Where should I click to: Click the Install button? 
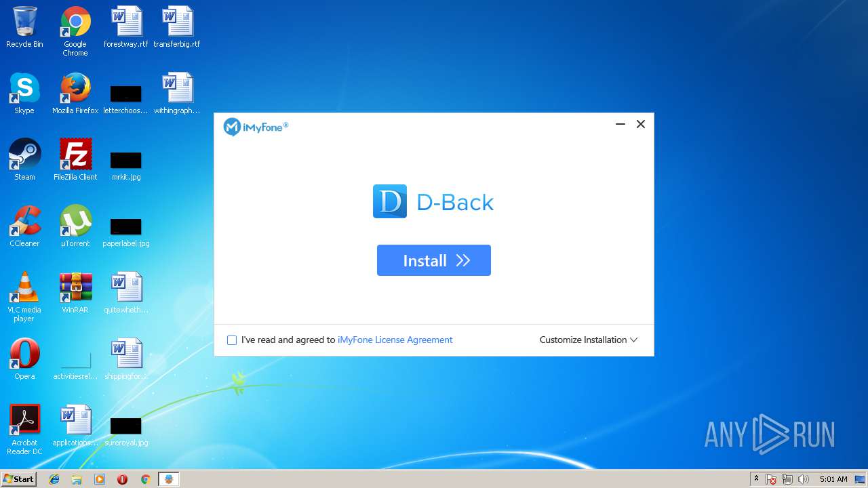433,260
